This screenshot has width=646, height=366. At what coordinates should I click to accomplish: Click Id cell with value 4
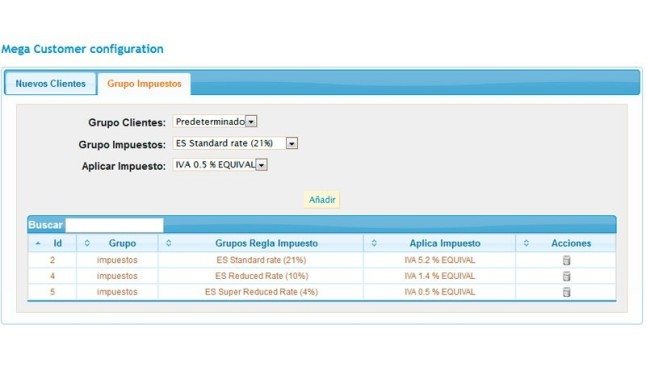[52, 276]
